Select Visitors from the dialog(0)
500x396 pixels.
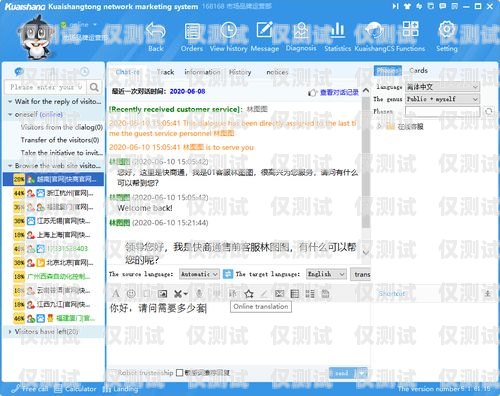point(62,127)
